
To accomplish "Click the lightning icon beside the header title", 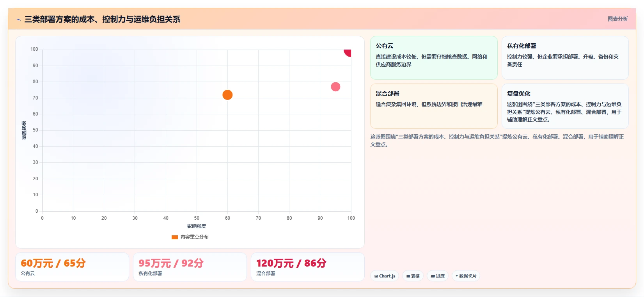I will (18, 20).
